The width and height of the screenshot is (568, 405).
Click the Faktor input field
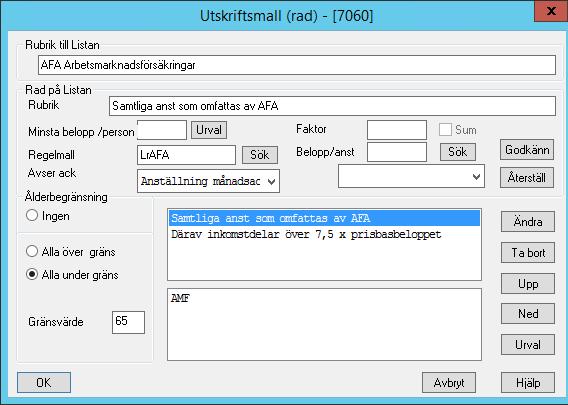(397, 130)
